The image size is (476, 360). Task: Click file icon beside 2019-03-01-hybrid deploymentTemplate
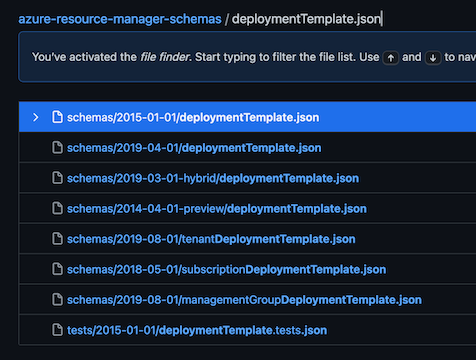point(57,178)
